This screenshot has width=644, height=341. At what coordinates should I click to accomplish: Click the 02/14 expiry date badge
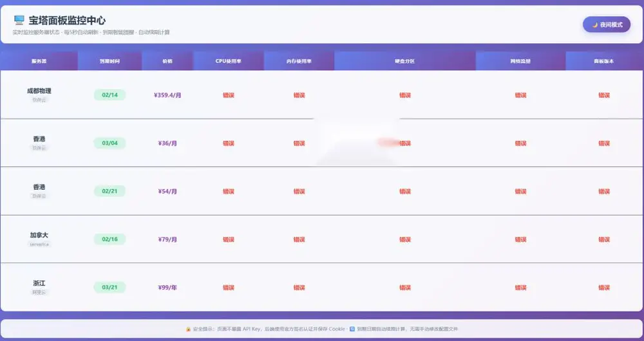[x=109, y=95]
